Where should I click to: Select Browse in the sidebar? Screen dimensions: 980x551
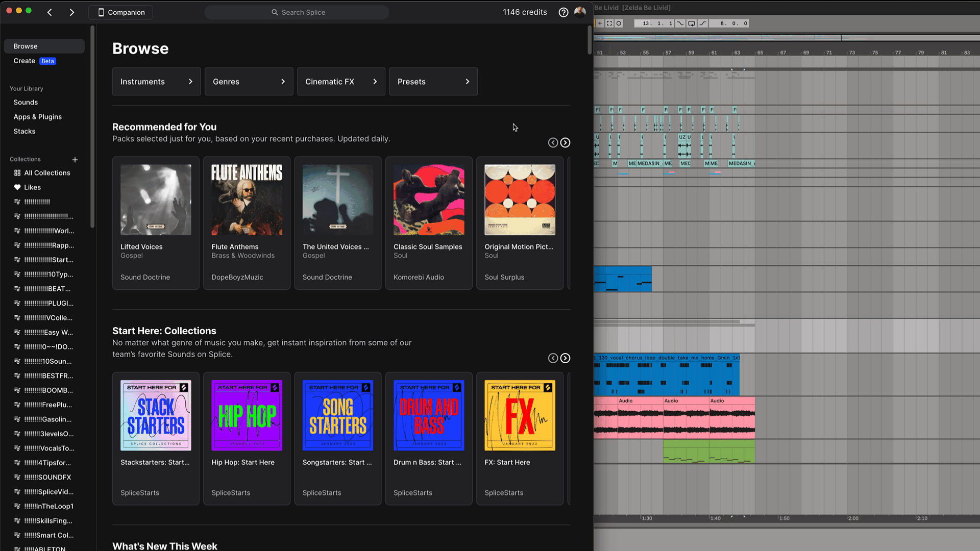pyautogui.click(x=44, y=46)
